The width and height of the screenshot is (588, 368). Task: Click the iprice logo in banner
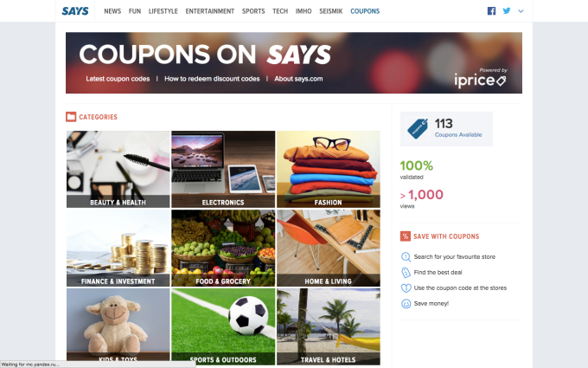pos(480,80)
